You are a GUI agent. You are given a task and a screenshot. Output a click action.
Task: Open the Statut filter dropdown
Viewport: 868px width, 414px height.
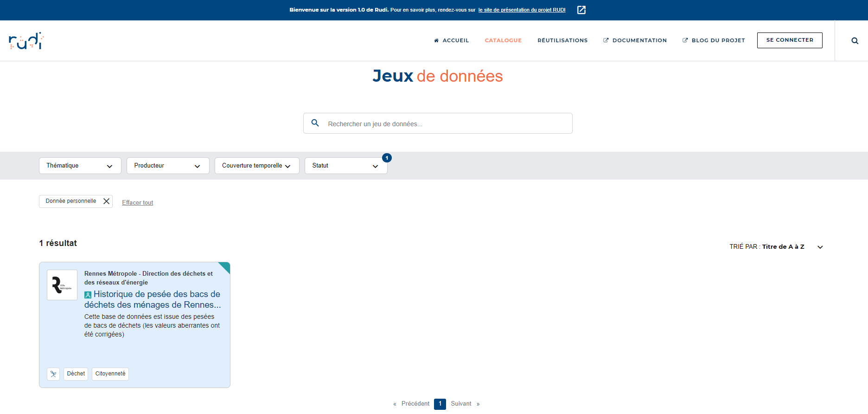click(x=346, y=166)
